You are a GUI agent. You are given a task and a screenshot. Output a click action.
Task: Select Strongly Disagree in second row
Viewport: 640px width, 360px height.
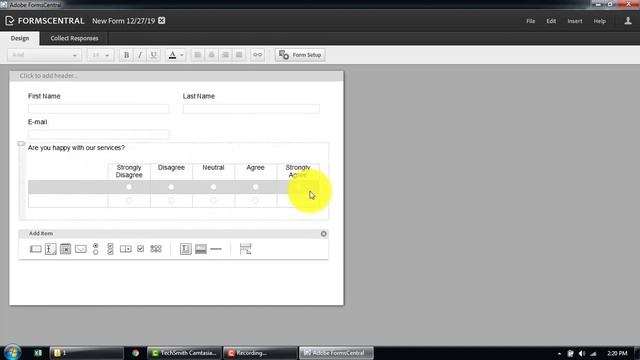click(129, 200)
